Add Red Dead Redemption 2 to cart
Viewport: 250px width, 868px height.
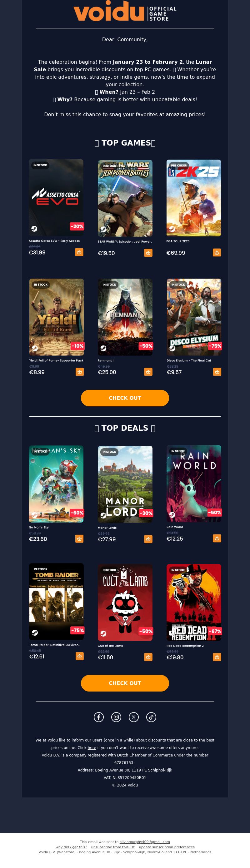coord(217,657)
